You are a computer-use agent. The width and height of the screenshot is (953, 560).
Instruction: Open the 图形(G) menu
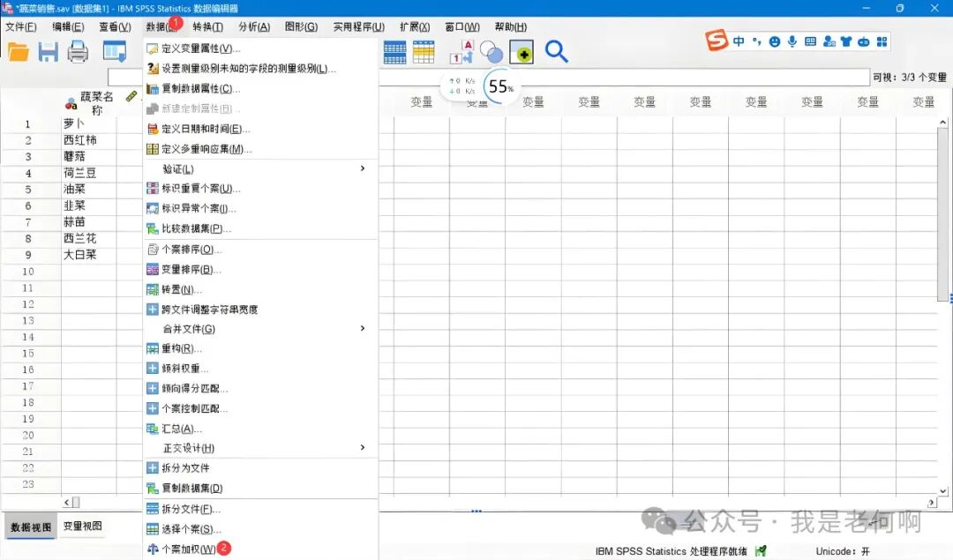click(302, 26)
